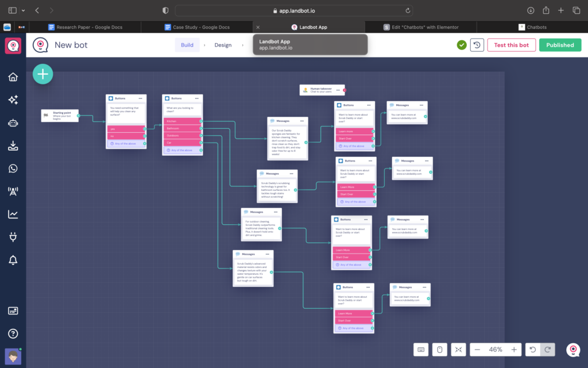Click the Test this bot button
The height and width of the screenshot is (368, 588).
point(511,45)
